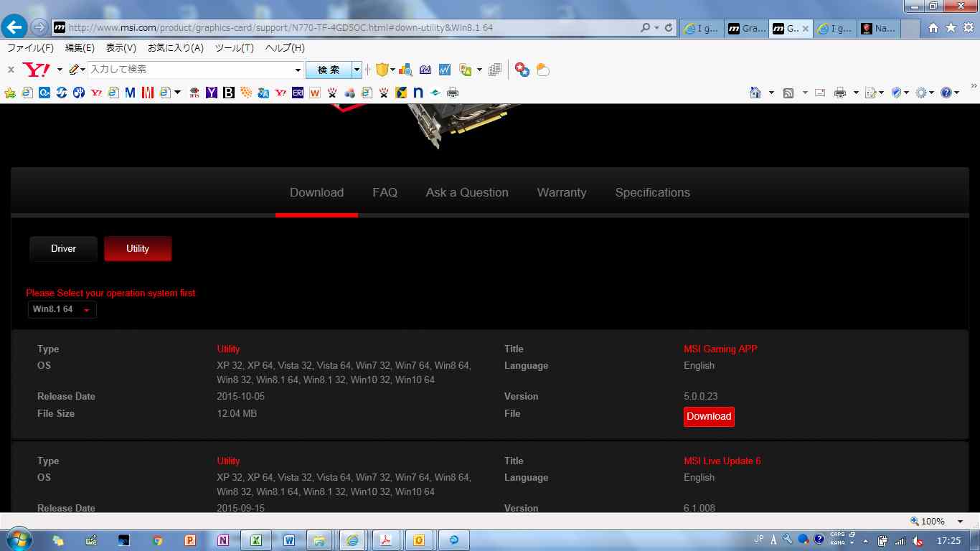Open Excel from the taskbar

click(255, 540)
